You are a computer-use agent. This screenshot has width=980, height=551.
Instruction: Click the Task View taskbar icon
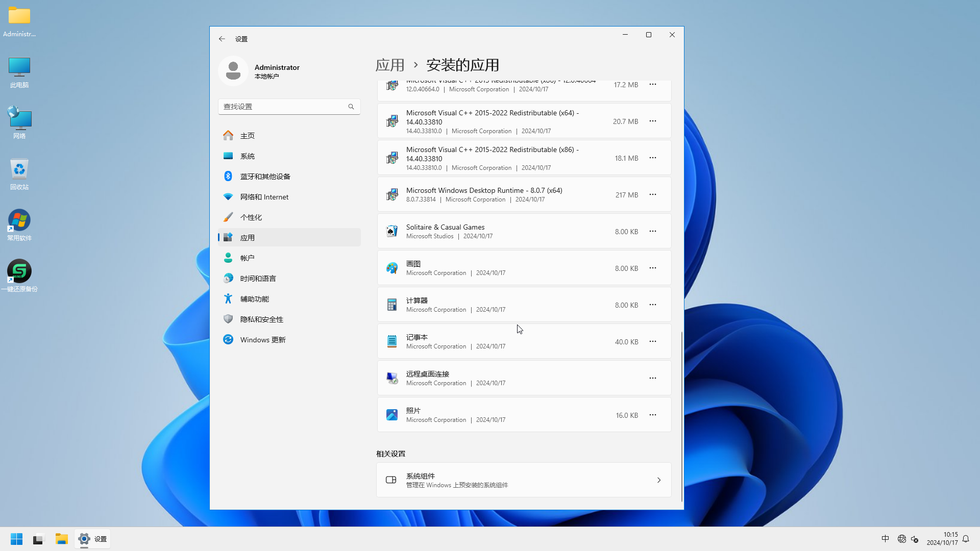[x=39, y=539]
